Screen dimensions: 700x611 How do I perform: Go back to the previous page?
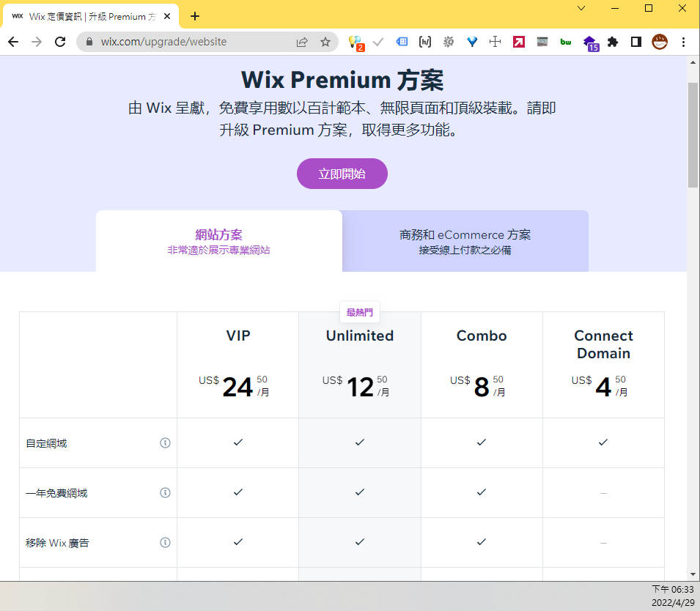click(13, 42)
